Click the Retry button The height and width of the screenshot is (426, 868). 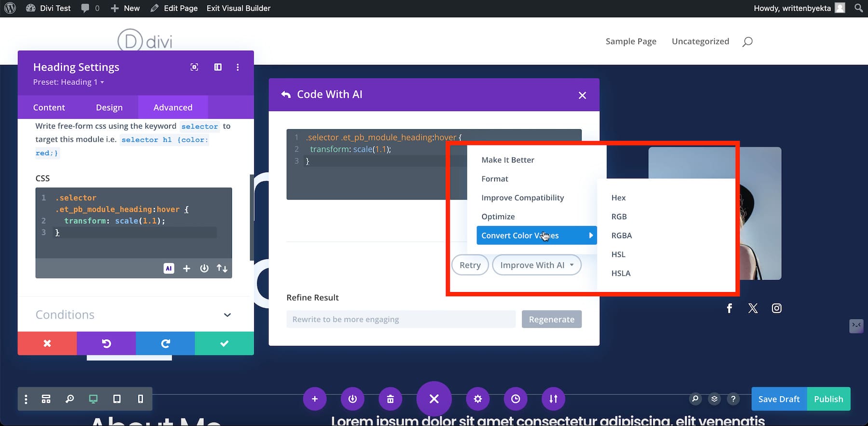tap(470, 265)
